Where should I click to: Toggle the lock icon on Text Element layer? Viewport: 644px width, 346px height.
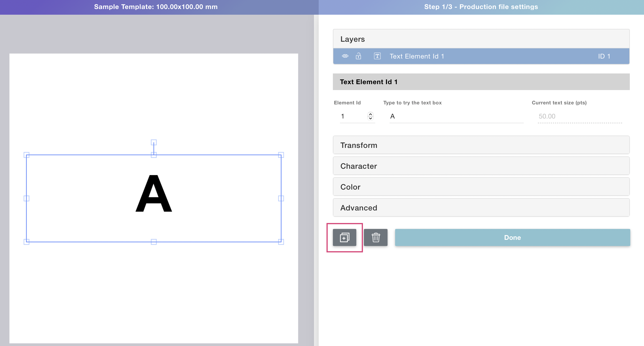(358, 56)
